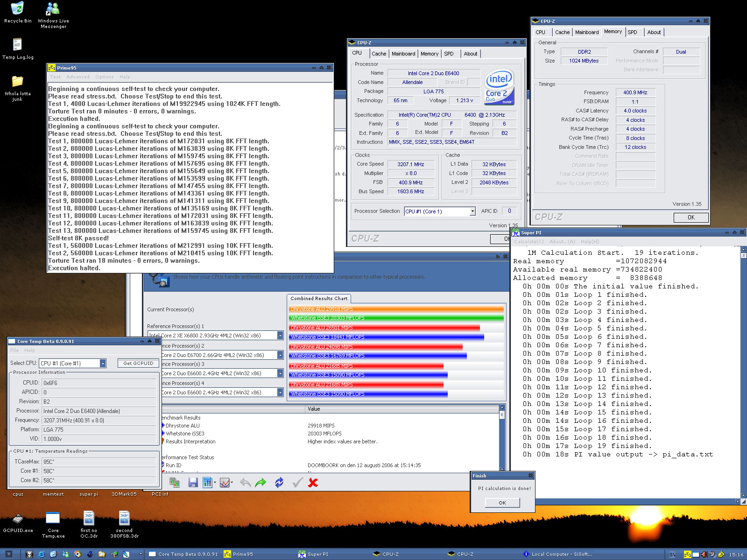The height and width of the screenshot is (560, 747).
Task: Click the bar chart options icon in Sandra
Action: 208,483
